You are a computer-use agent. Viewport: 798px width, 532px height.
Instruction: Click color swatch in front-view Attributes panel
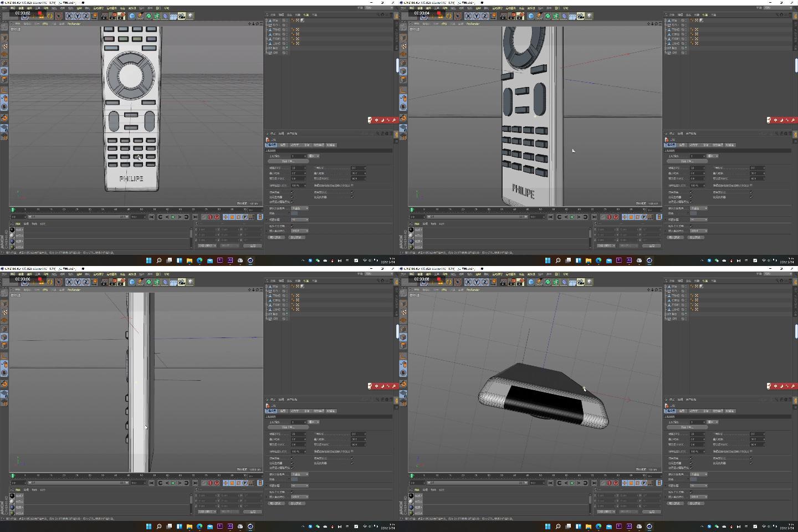[294, 213]
